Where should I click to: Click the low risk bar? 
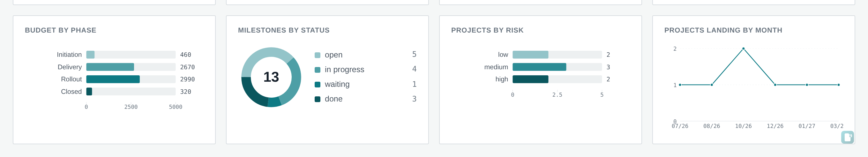(x=530, y=55)
